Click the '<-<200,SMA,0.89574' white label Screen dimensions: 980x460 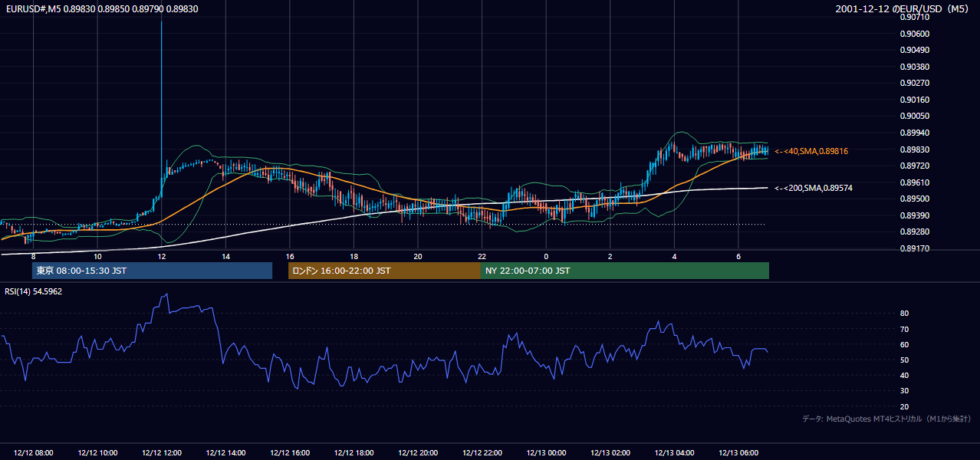pos(814,188)
